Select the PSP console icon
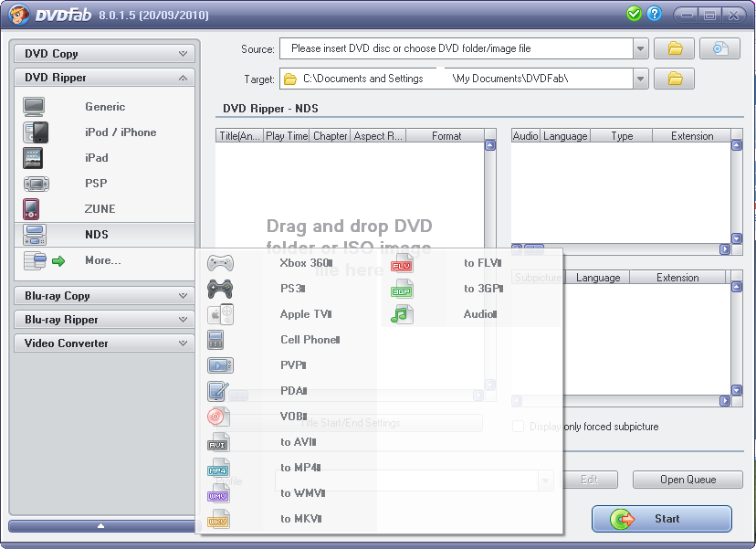The width and height of the screenshot is (756, 549). [x=37, y=184]
